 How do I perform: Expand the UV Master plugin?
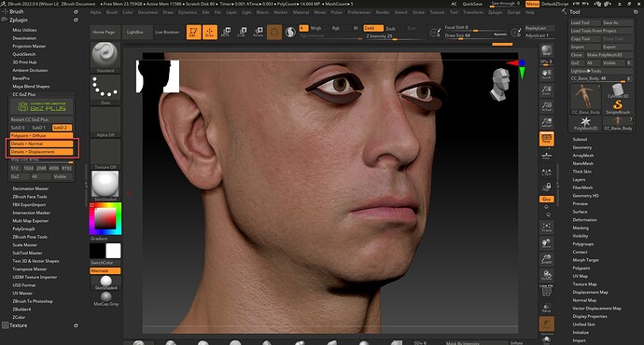(22, 294)
